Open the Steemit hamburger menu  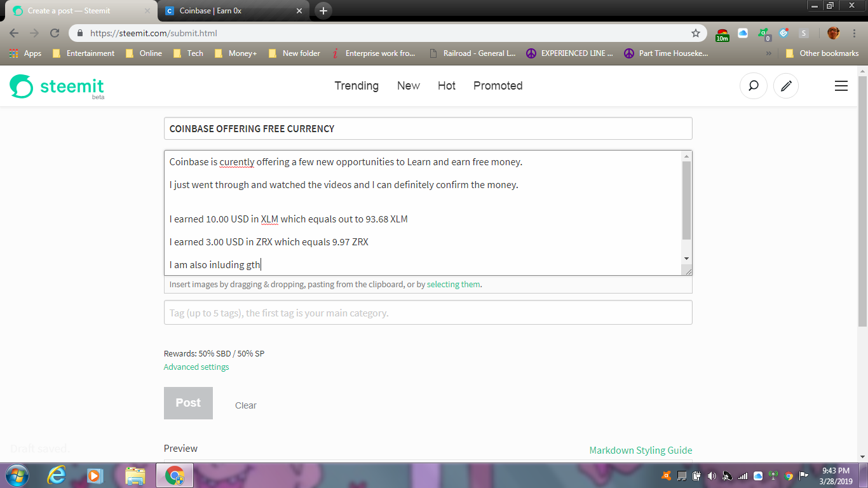tap(841, 86)
